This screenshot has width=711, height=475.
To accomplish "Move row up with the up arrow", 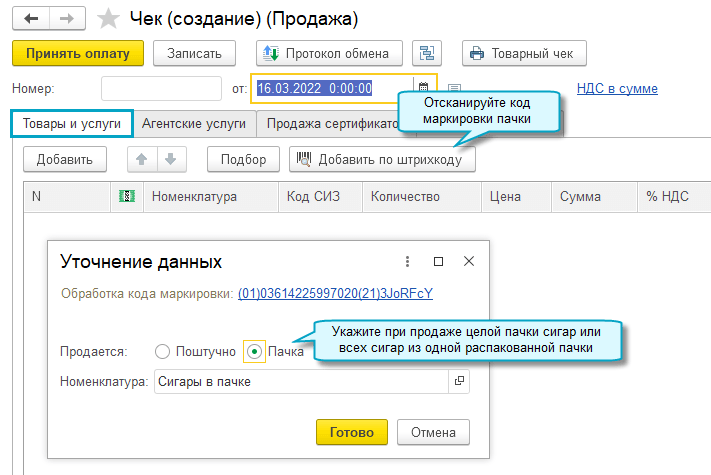I will coord(142,159).
